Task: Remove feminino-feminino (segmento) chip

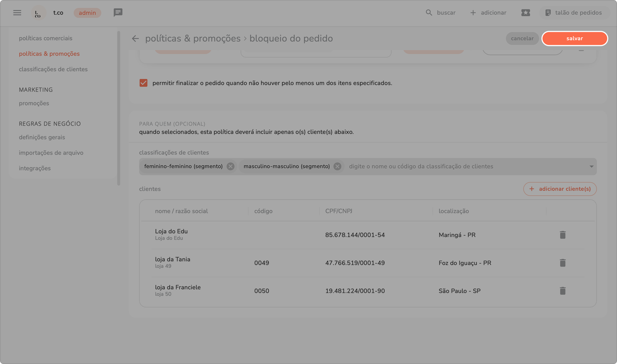Action: [x=231, y=166]
